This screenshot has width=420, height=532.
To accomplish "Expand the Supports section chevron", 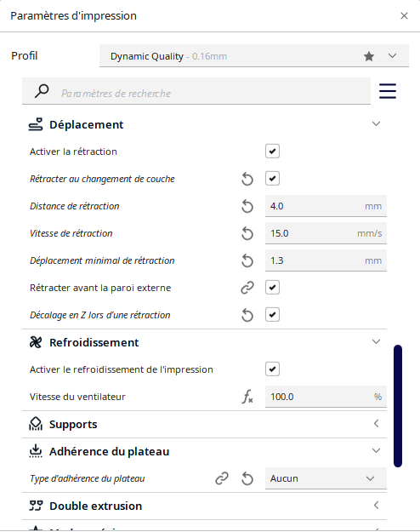I will [x=376, y=423].
